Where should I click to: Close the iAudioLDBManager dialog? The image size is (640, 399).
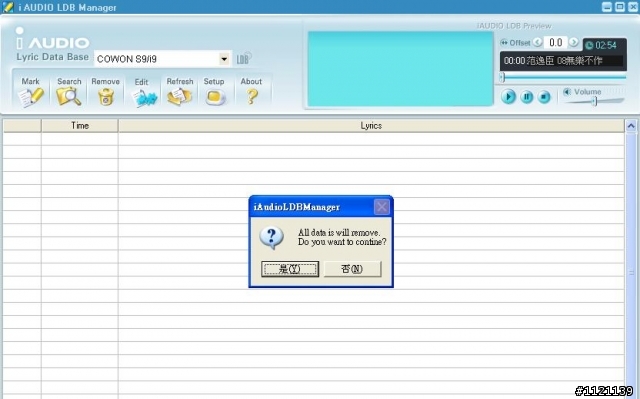pos(382,207)
